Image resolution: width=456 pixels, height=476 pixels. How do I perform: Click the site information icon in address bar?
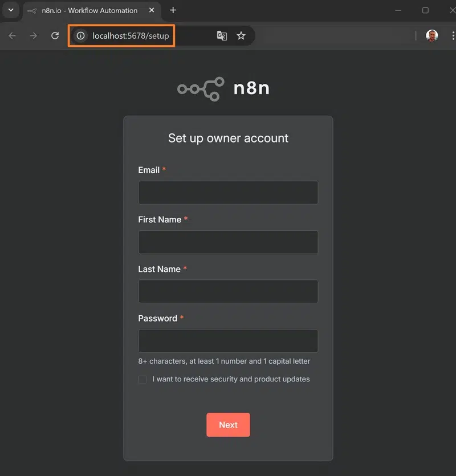point(80,35)
